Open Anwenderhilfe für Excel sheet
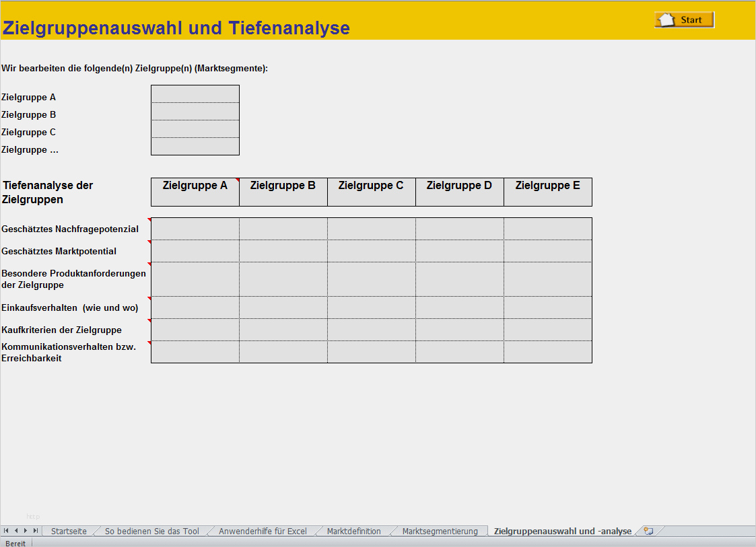The height and width of the screenshot is (547, 756). click(x=262, y=532)
